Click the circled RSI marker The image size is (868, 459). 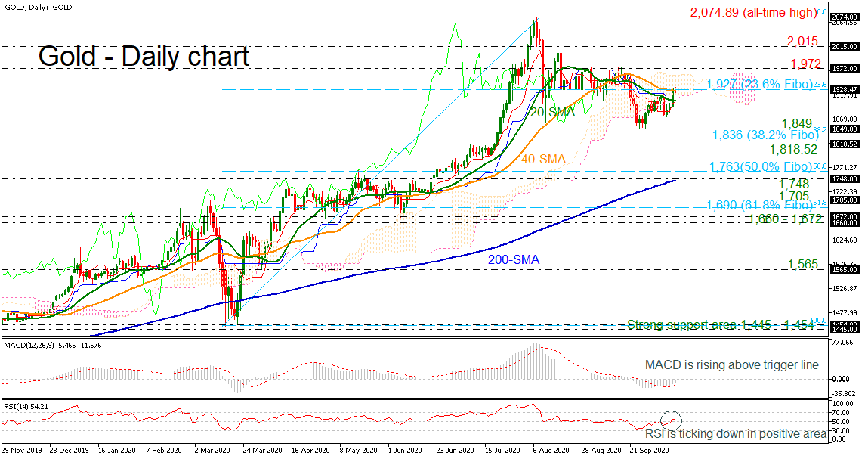pyautogui.click(x=672, y=420)
